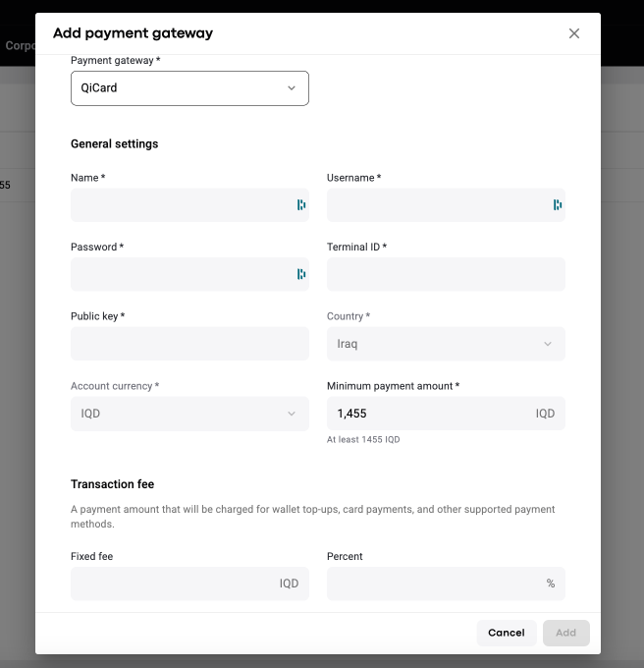Click the chevron in Account currency field

tap(292, 414)
